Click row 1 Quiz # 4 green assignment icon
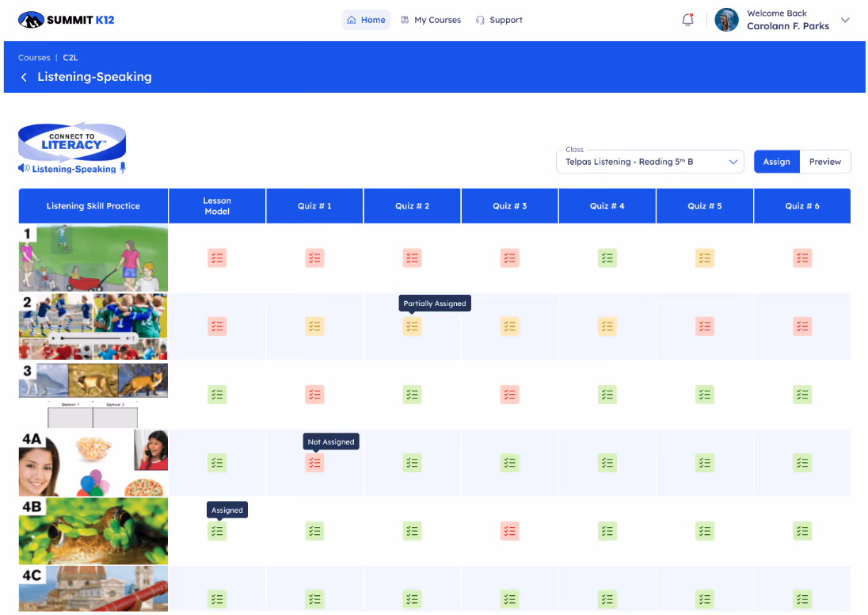 tap(607, 258)
